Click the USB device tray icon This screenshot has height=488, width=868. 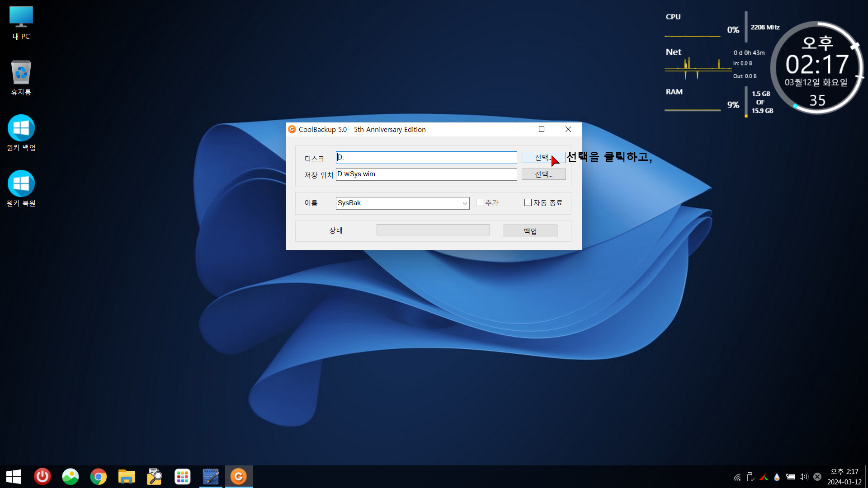coord(750,477)
